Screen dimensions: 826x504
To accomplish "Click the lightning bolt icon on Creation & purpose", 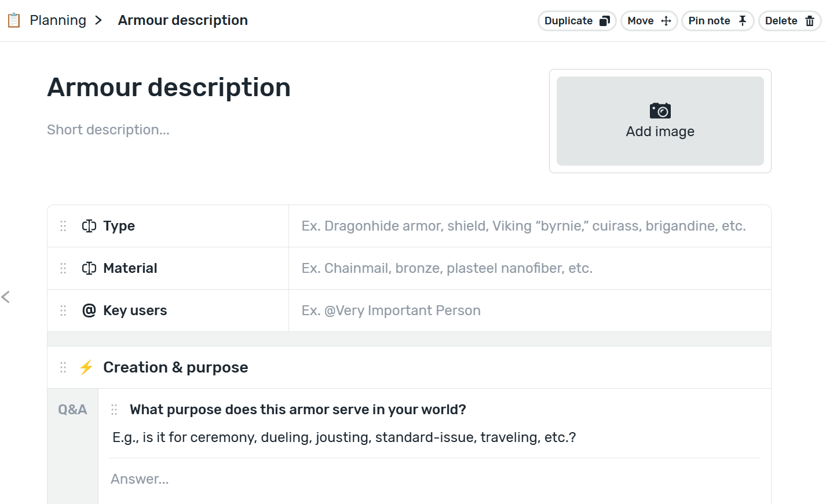I will [x=86, y=367].
